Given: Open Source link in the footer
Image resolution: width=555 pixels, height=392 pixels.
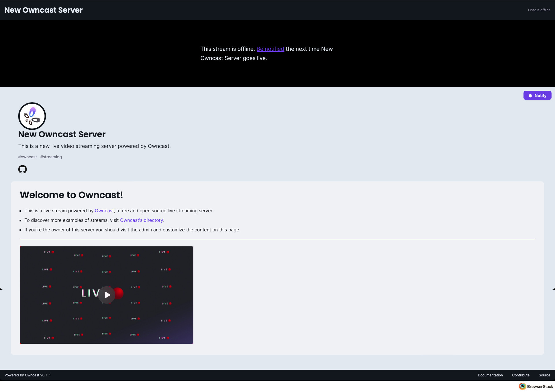Looking at the screenshot, I should click(545, 375).
